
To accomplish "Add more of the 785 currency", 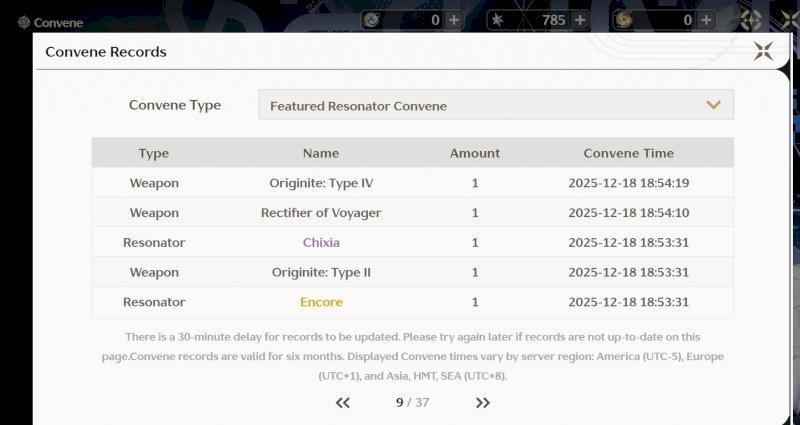I will 580,20.
